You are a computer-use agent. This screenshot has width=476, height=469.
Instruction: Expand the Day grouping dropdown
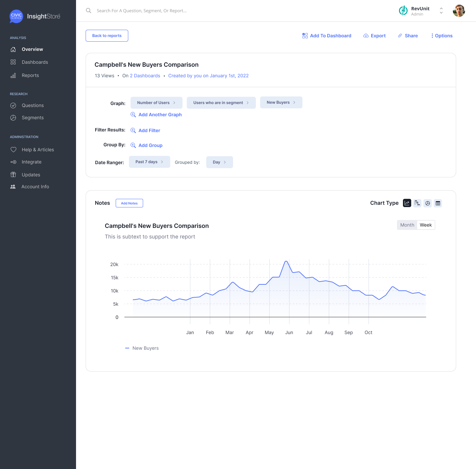pyautogui.click(x=219, y=162)
